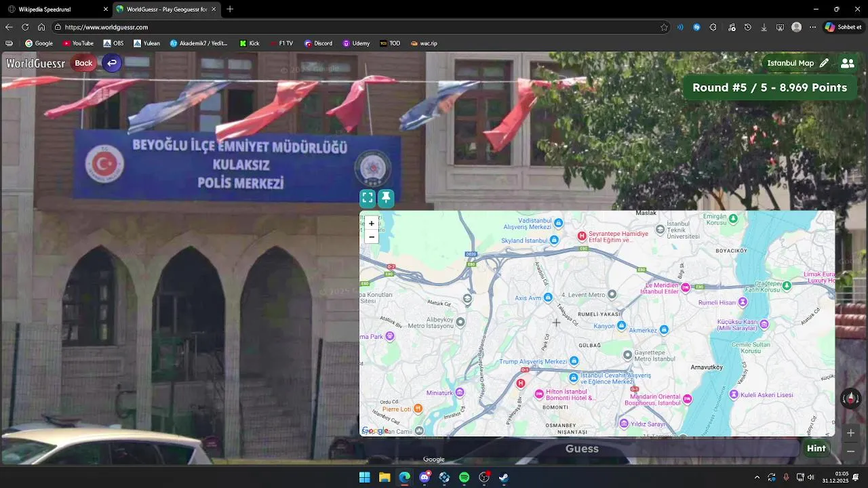The image size is (868, 488).
Task: Open the Google bookmark
Action: [x=39, y=43]
